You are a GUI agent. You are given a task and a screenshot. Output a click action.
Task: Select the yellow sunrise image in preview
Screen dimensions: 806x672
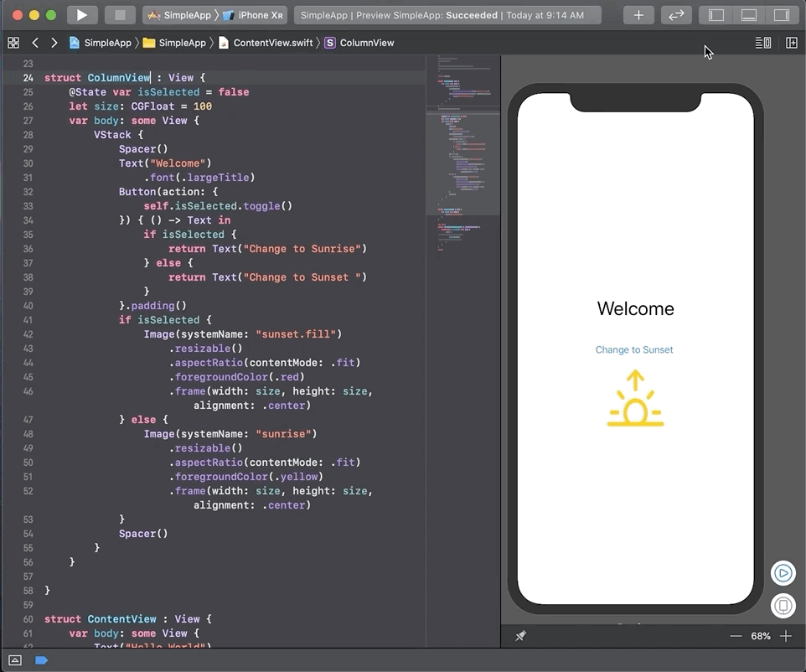[x=635, y=399]
